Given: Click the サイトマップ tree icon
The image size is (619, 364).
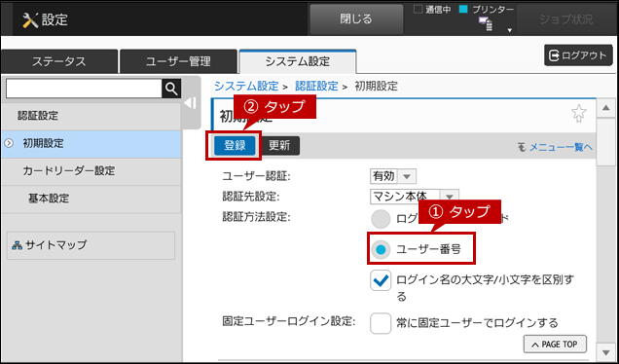Looking at the screenshot, I should (x=17, y=245).
